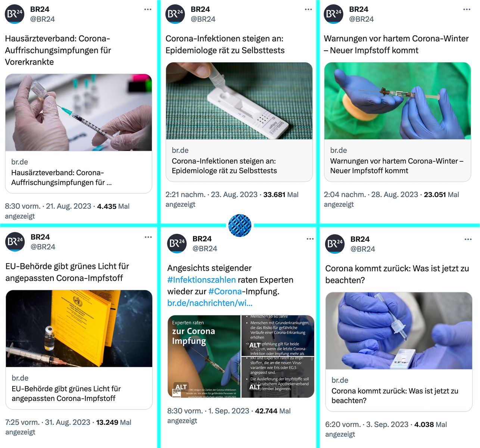Click the #Corona hashtag
480x448 pixels.
pyautogui.click(x=225, y=291)
